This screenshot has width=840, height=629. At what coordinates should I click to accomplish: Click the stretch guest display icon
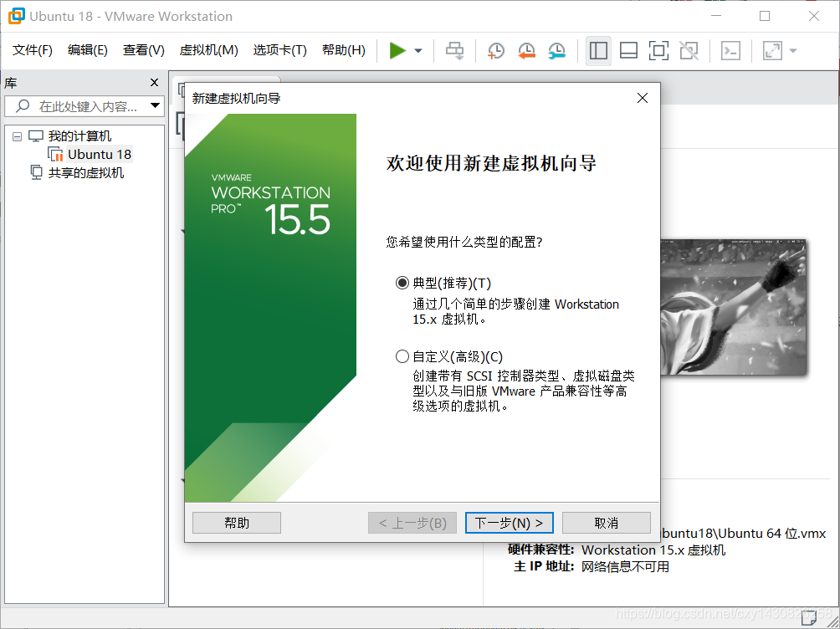pyautogui.click(x=772, y=51)
